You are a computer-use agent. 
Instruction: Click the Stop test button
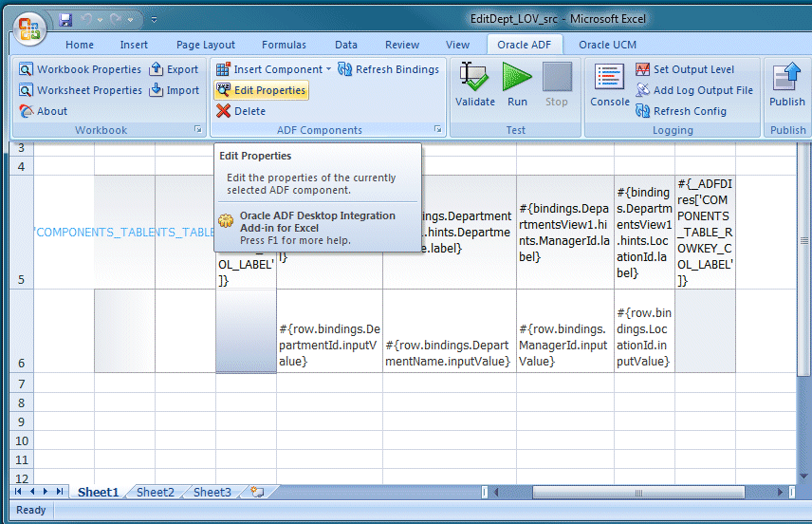click(x=557, y=85)
